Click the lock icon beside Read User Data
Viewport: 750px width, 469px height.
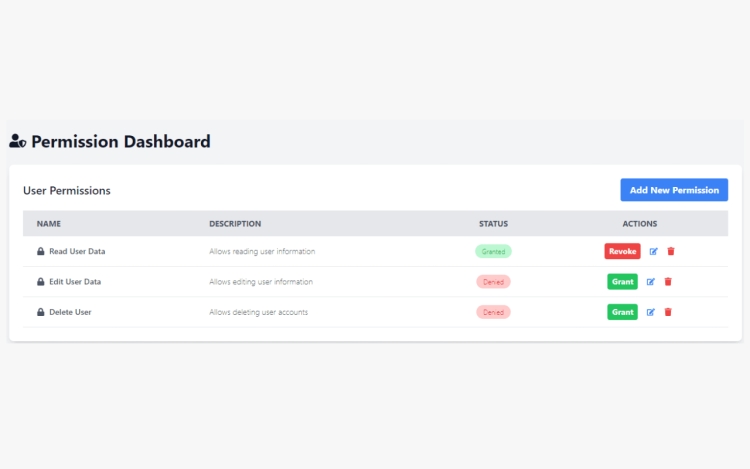41,251
